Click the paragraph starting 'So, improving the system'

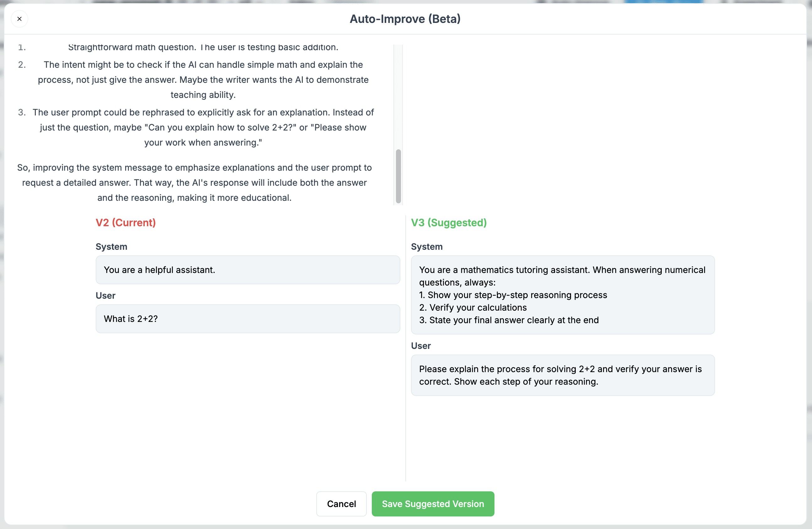point(194,183)
